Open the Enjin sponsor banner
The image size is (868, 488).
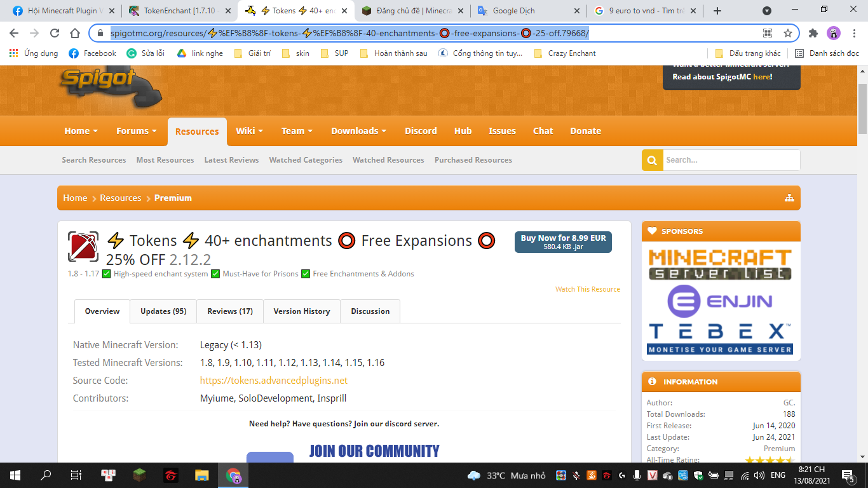(721, 301)
